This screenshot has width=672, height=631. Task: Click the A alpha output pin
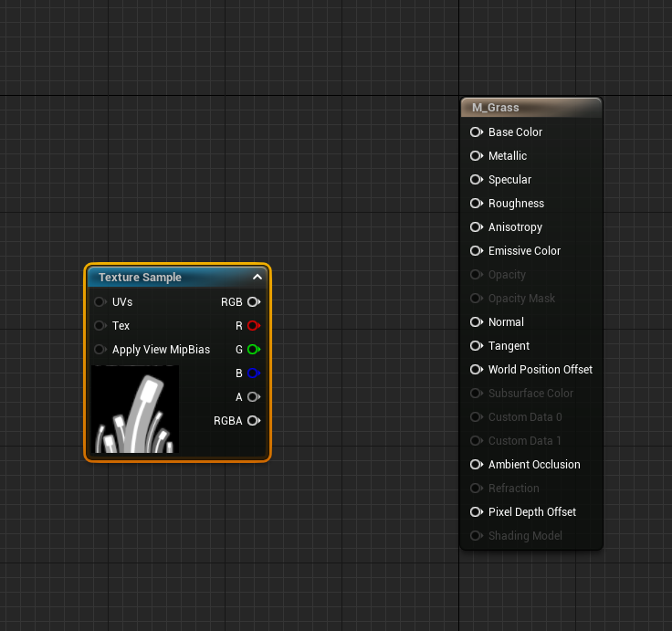point(254,397)
